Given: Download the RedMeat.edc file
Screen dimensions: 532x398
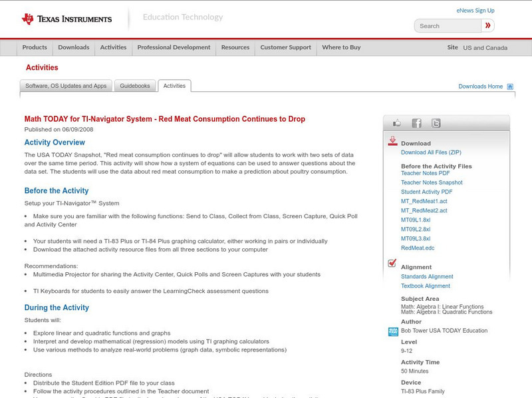Looking at the screenshot, I should click(418, 248).
